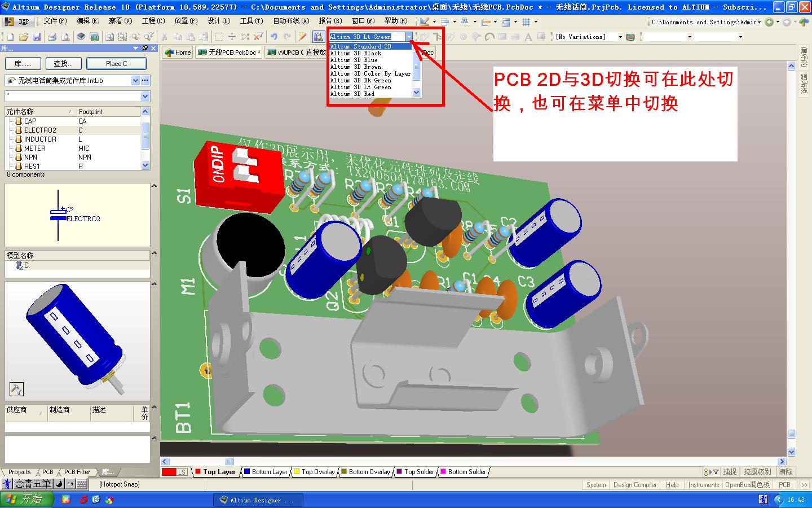812x508 pixels.
Task: Open the 编辑(E) menu
Action: coord(88,21)
